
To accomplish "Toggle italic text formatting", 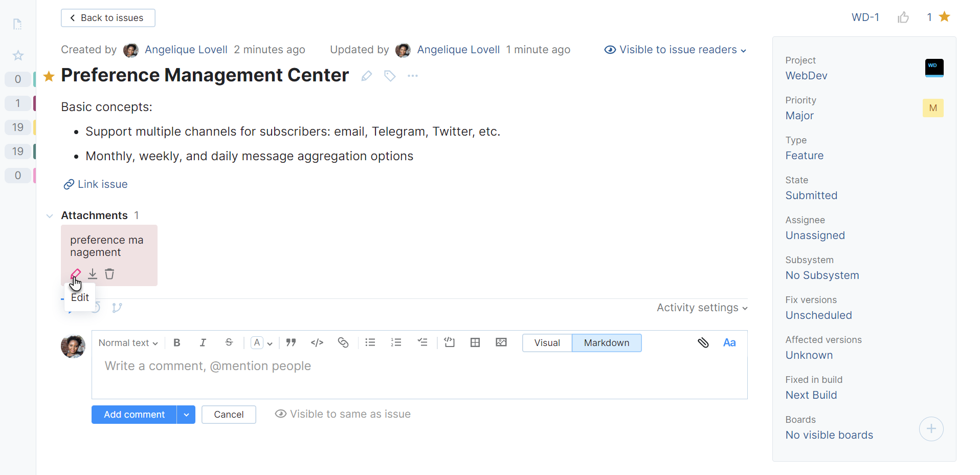I will click(203, 343).
